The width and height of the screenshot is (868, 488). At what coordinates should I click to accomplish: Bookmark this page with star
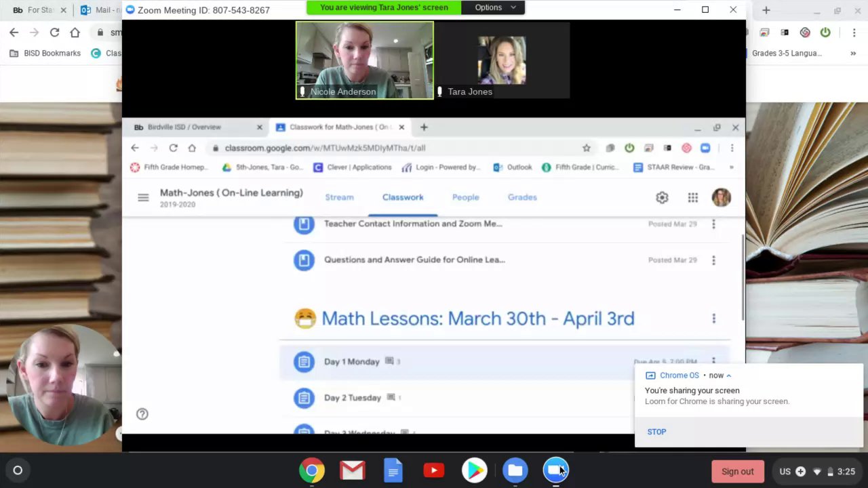pyautogui.click(x=587, y=148)
